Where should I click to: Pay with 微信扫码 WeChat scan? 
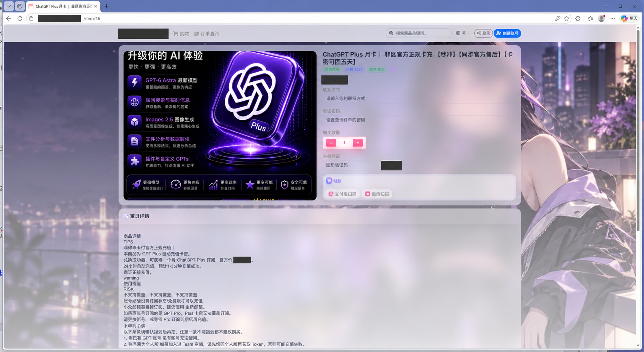[x=377, y=194]
